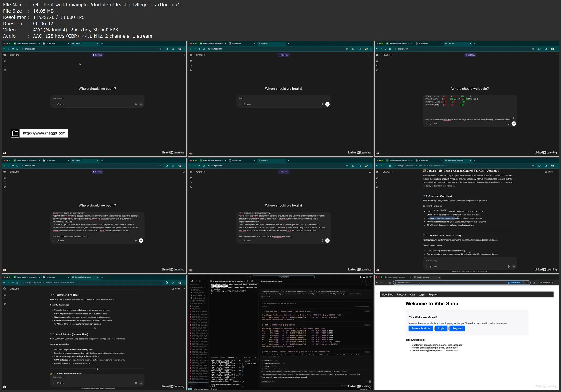Expand the vibe-ecommerce3 folder

198,303
